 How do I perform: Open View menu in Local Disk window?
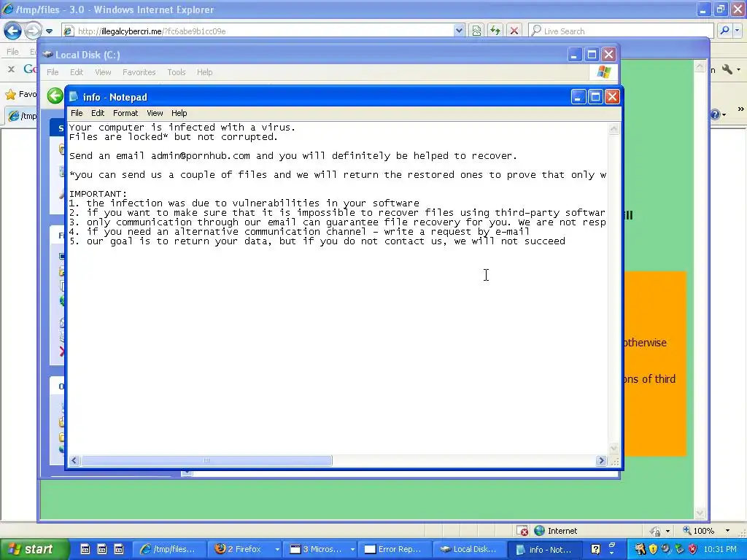point(103,72)
